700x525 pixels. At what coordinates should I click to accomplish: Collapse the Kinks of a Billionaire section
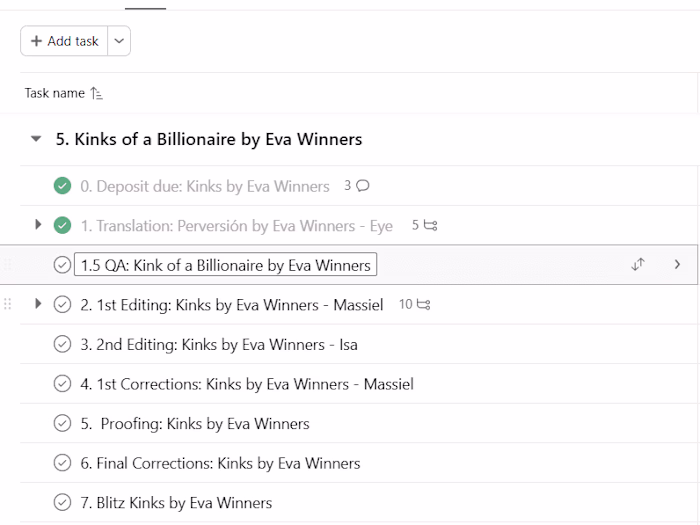(37, 140)
